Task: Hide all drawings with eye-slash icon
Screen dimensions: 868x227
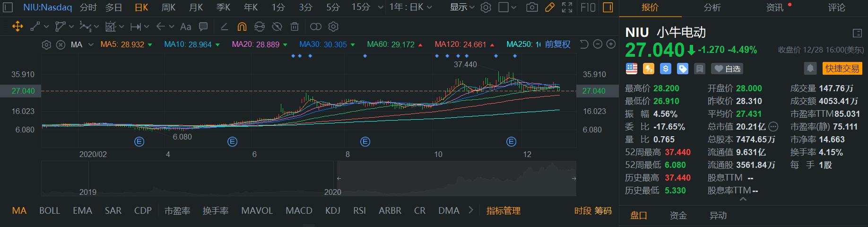Action: 277,26
